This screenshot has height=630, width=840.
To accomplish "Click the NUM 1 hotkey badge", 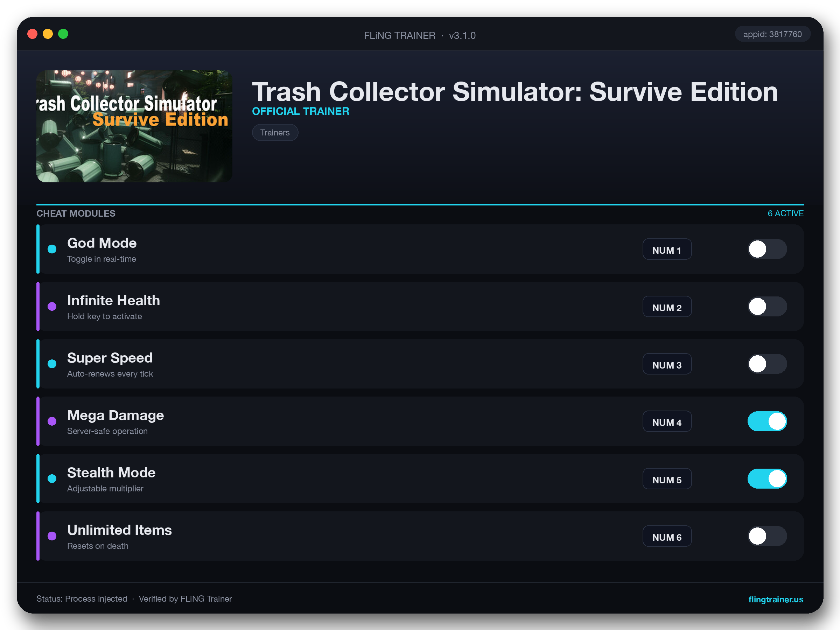I will (667, 249).
